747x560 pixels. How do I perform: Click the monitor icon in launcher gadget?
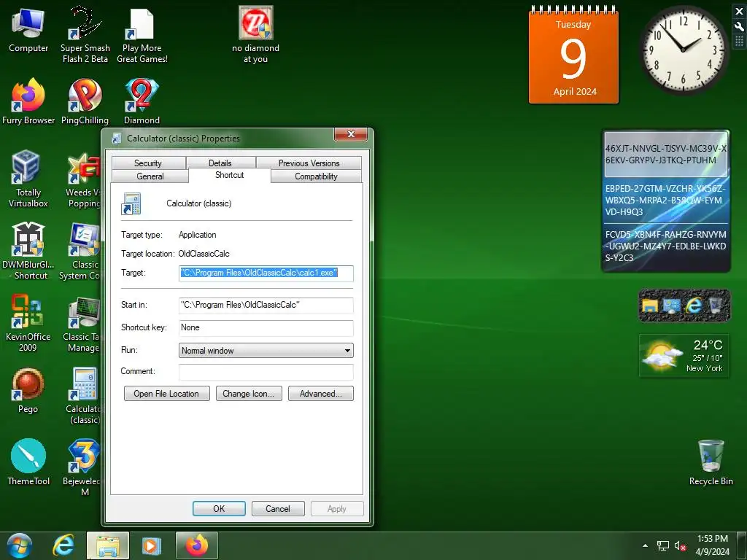click(672, 306)
